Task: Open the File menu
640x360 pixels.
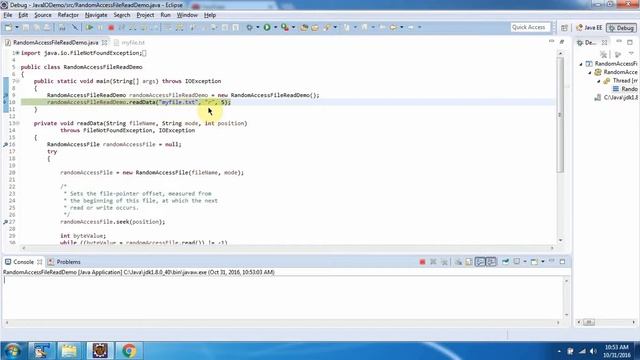Action: pyautogui.click(x=8, y=15)
